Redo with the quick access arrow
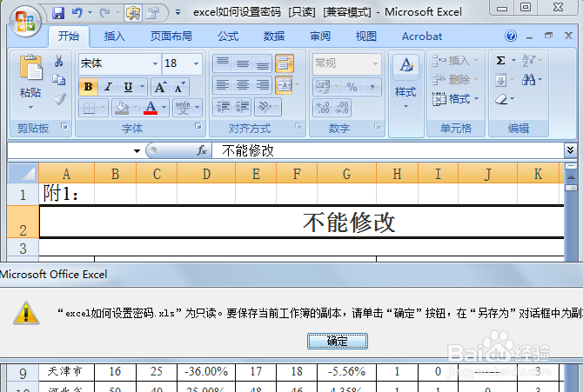The image size is (583, 392). point(104,13)
